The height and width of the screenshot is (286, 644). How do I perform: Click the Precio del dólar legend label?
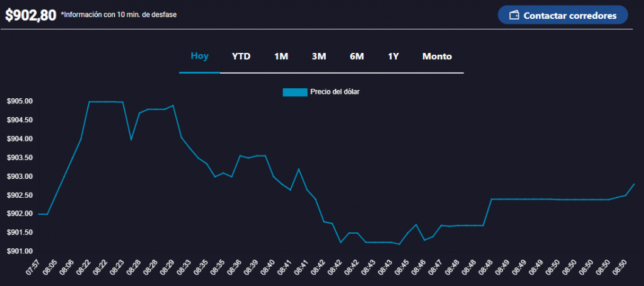point(335,92)
